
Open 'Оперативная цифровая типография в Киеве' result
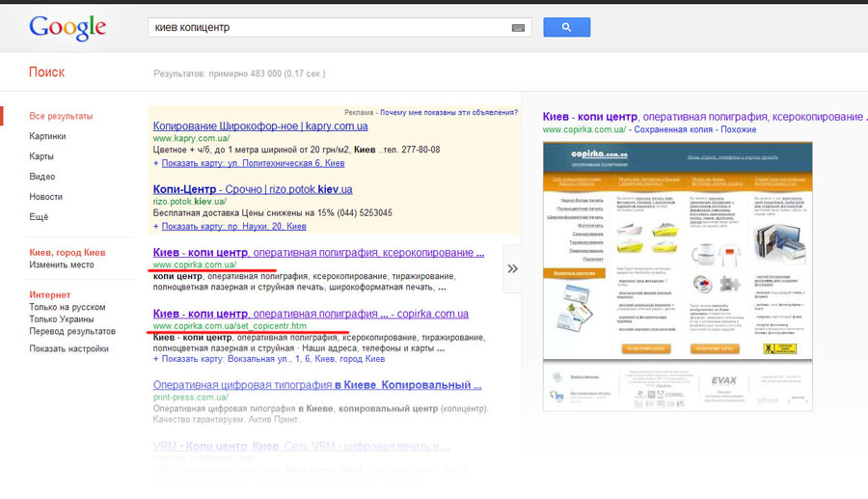[317, 385]
